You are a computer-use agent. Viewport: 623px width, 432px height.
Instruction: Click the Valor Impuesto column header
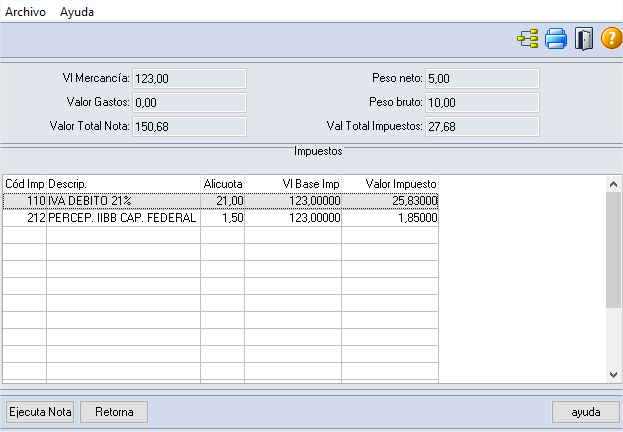[x=390, y=184]
